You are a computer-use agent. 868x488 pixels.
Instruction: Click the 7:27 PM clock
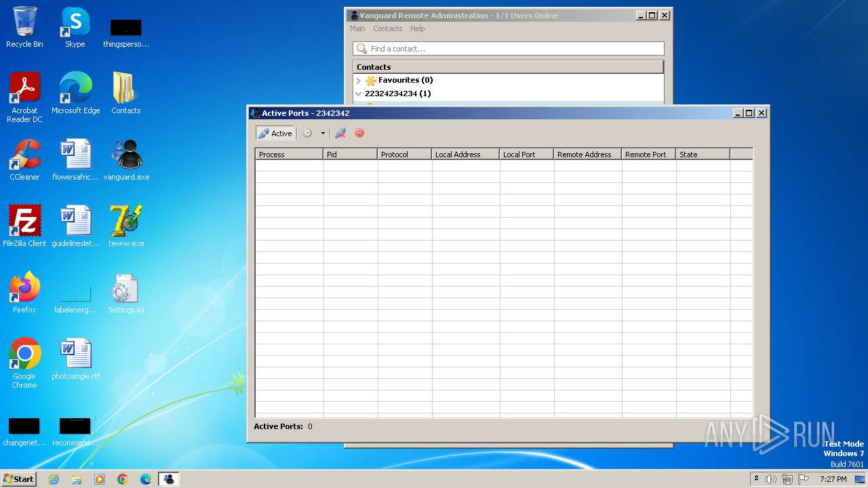pyautogui.click(x=833, y=479)
